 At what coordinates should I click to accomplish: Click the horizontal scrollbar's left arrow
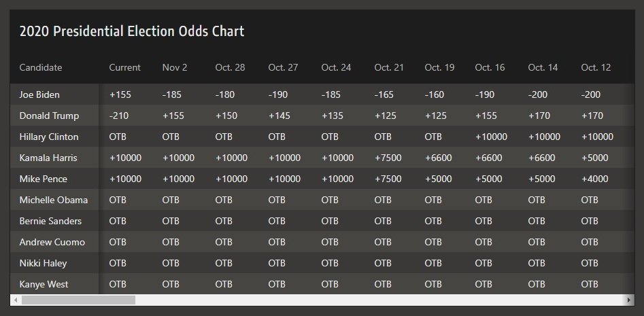15,300
